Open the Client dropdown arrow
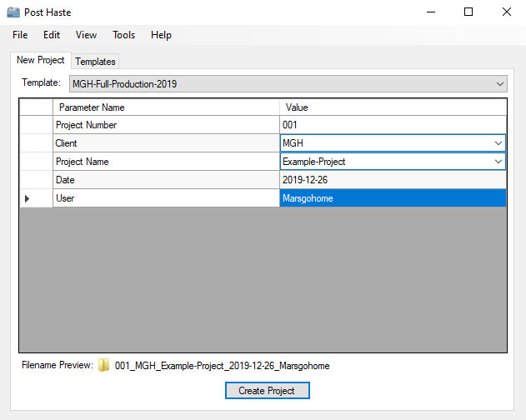The width and height of the screenshot is (526, 420). (498, 143)
